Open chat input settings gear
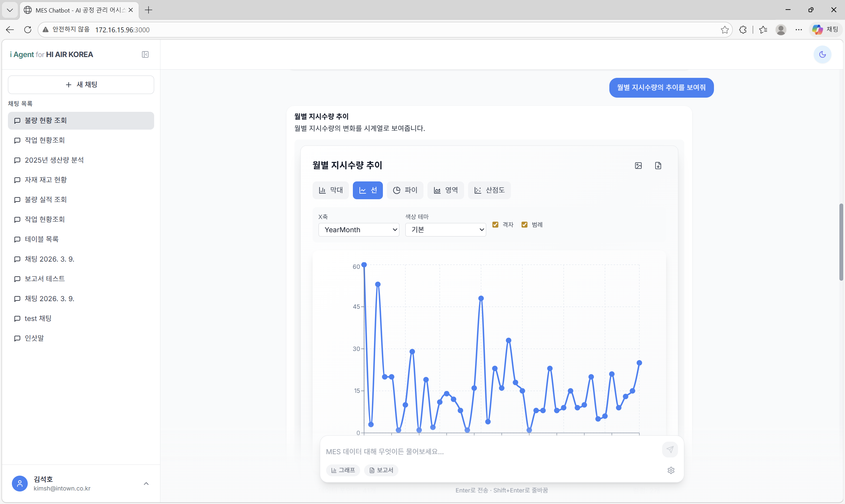The width and height of the screenshot is (845, 504). (671, 470)
